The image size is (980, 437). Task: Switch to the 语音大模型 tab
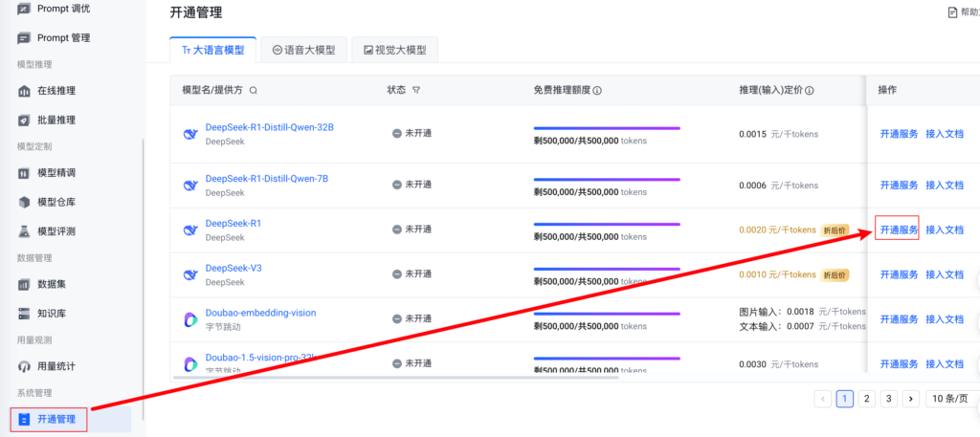[x=303, y=50]
